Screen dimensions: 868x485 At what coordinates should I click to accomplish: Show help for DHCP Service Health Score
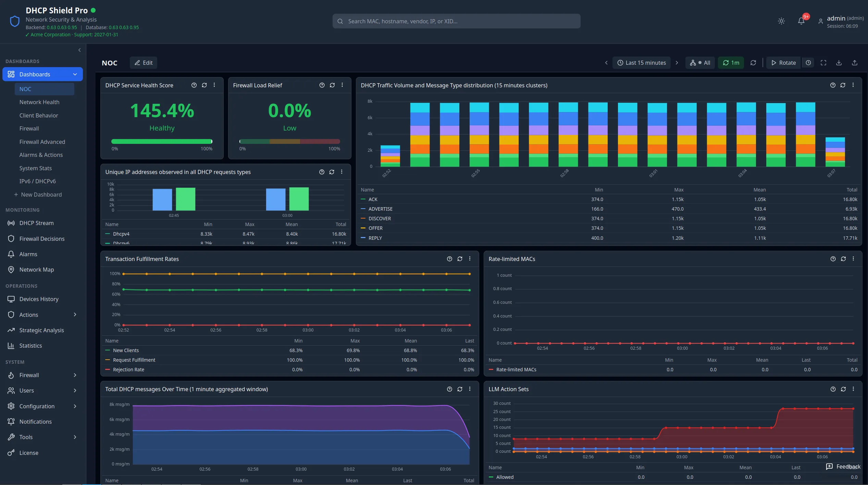(194, 85)
